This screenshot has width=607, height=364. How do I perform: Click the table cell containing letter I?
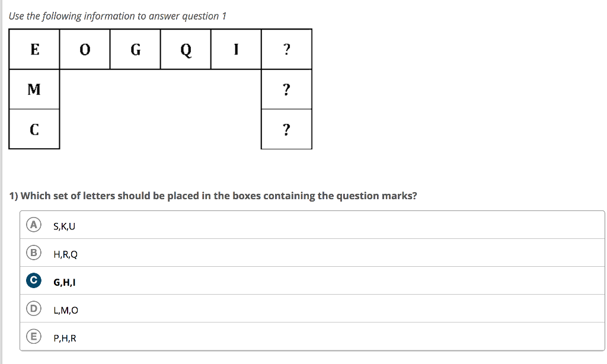click(236, 50)
